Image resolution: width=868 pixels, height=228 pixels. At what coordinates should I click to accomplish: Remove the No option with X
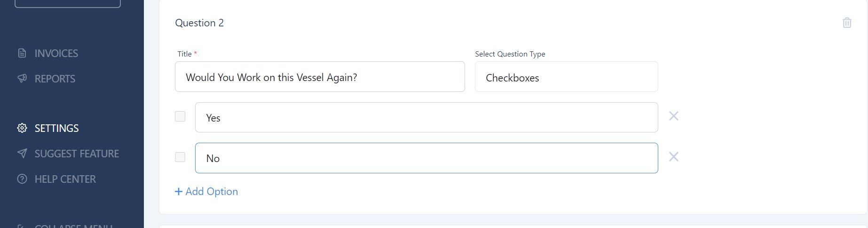(674, 156)
